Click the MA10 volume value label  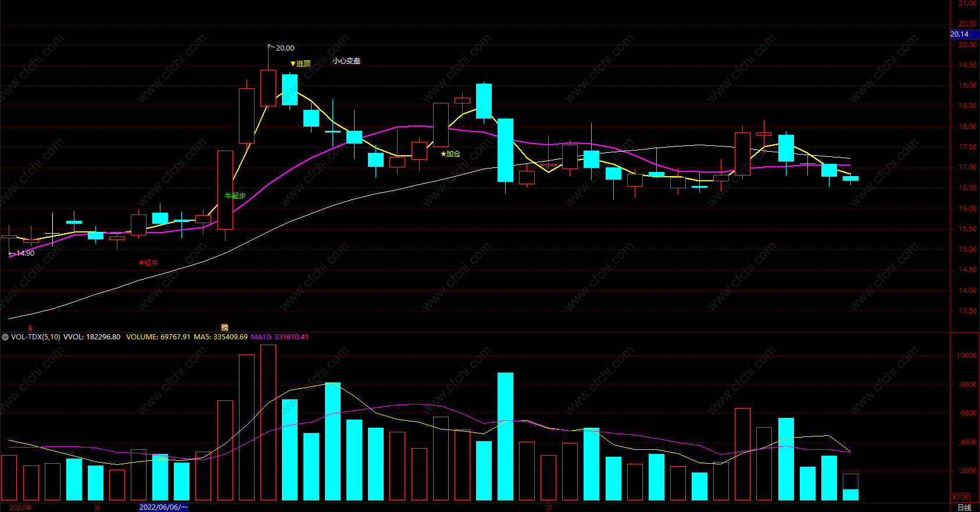(x=280, y=337)
